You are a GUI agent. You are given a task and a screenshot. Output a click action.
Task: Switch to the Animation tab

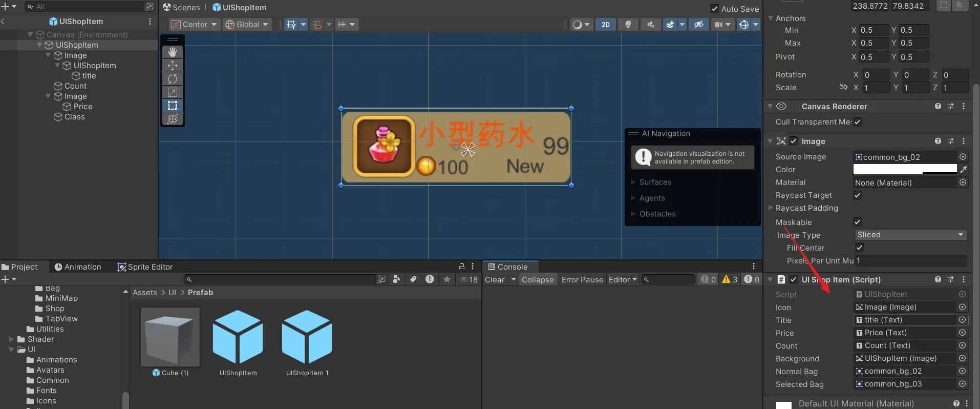78,267
